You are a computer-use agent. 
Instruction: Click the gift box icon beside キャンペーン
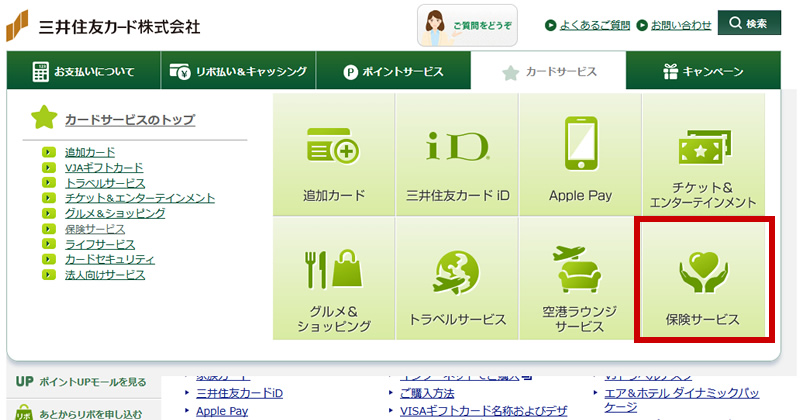coord(670,71)
